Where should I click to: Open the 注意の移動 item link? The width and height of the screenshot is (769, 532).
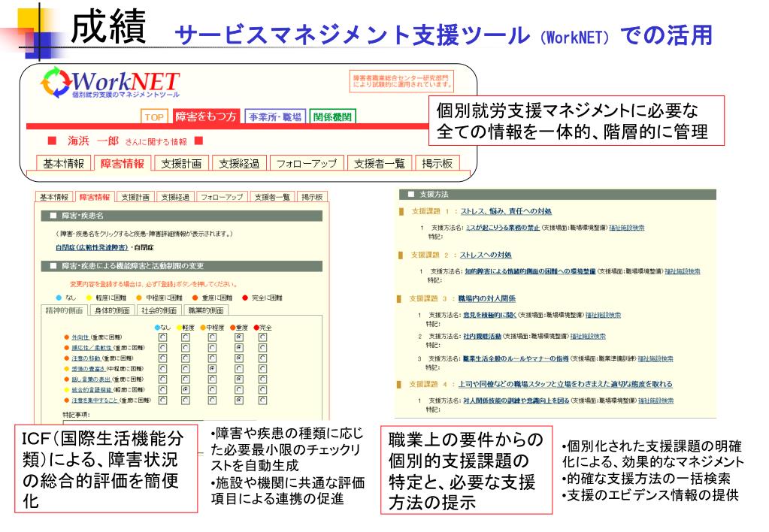(x=86, y=358)
